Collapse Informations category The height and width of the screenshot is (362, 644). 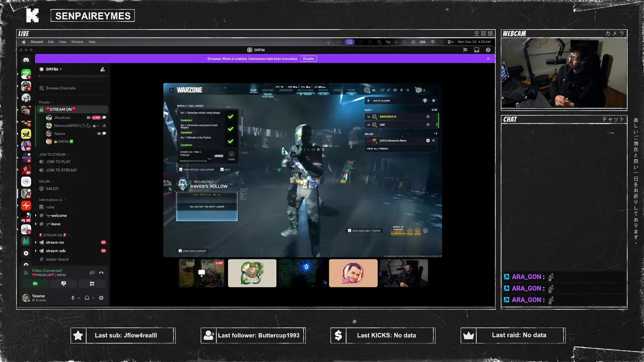pos(52,200)
